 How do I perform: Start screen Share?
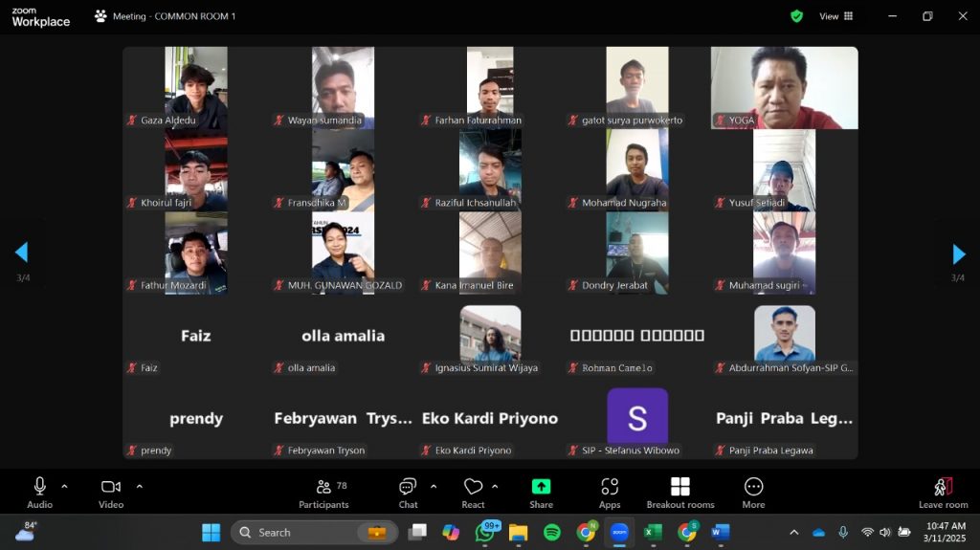coord(541,492)
